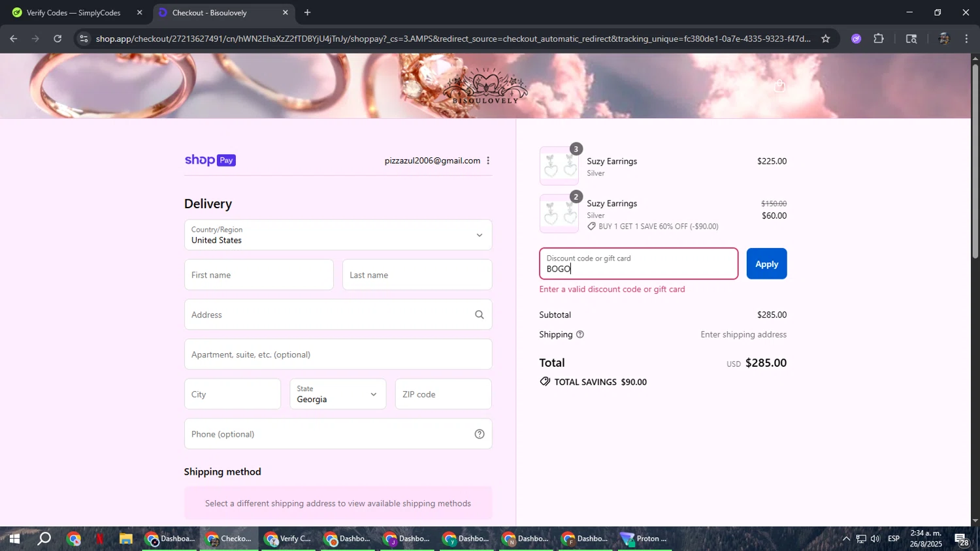Open the Extensions puzzle icon
Image resolution: width=980 pixels, height=551 pixels.
coord(879,39)
